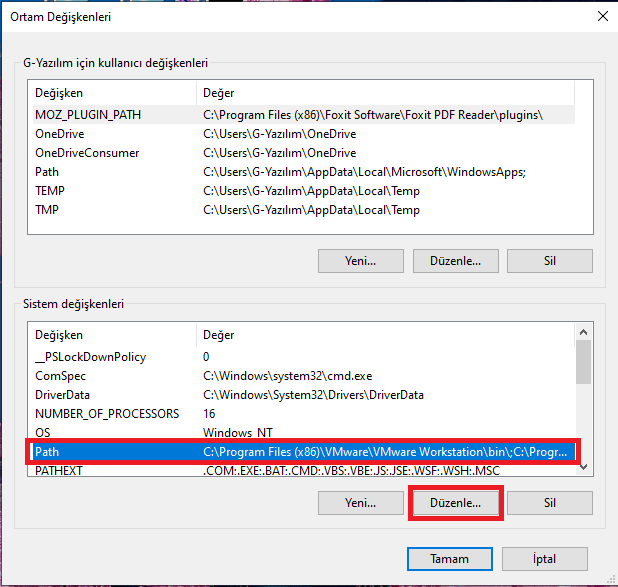Image resolution: width=618 pixels, height=587 pixels.
Task: Click Düzenle button under user variables
Action: coord(455,260)
